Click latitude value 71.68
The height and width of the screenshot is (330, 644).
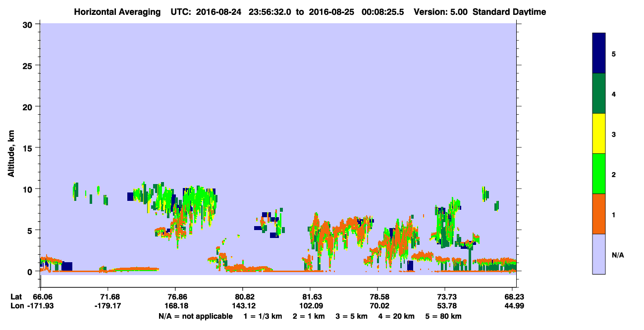click(108, 296)
